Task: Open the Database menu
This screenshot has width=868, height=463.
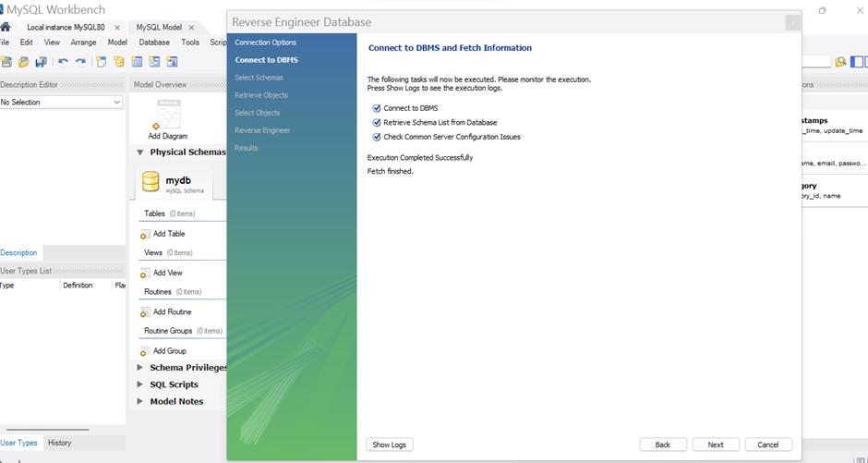Action: point(154,43)
